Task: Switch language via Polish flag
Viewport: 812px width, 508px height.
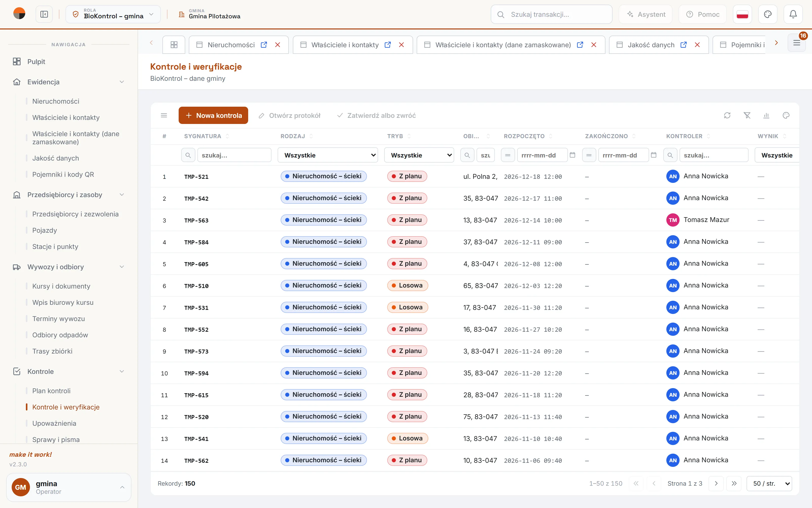Action: coord(742,14)
